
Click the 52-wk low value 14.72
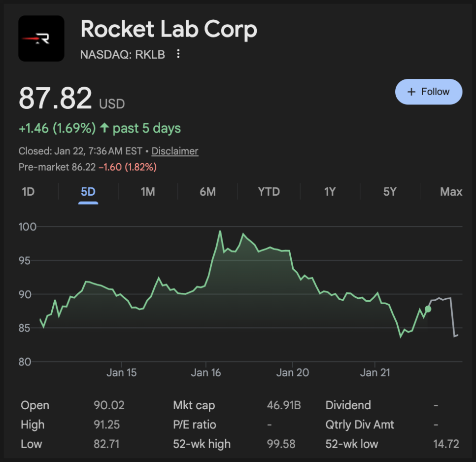pos(446,444)
